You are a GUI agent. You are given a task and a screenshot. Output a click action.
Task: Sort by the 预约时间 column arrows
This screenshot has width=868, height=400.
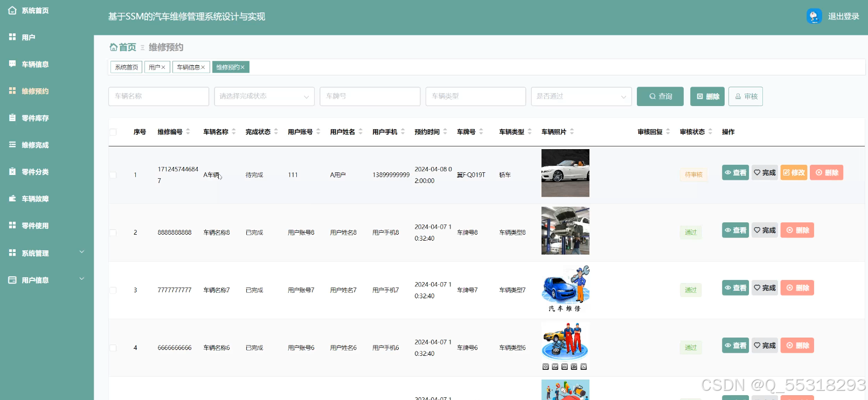[x=445, y=131]
